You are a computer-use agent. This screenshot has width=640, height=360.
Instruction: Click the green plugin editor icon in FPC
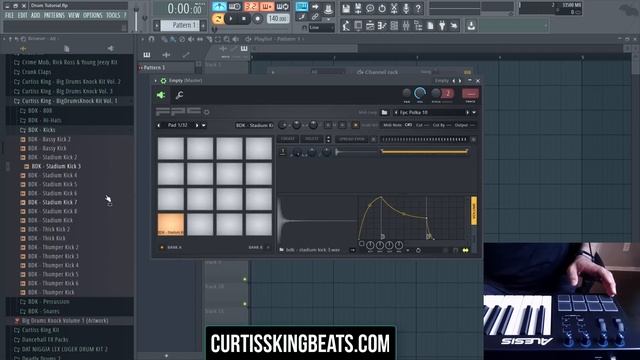tap(161, 95)
